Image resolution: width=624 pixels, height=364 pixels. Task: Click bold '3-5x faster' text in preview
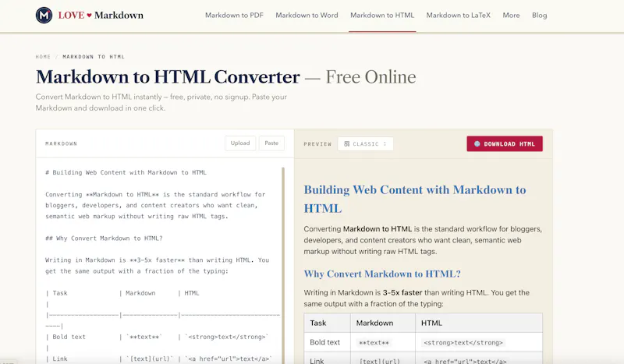click(x=402, y=292)
